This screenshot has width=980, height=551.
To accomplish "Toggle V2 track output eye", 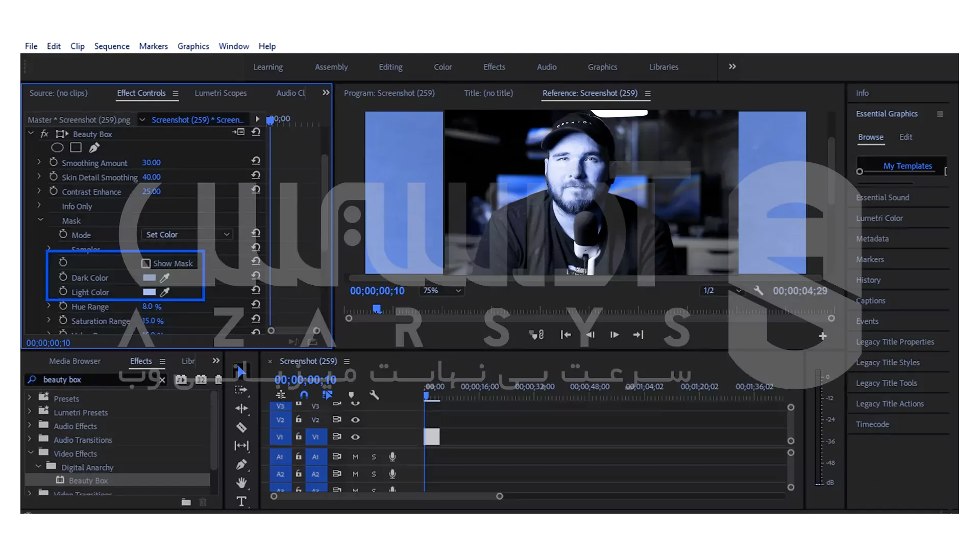I will (x=355, y=420).
